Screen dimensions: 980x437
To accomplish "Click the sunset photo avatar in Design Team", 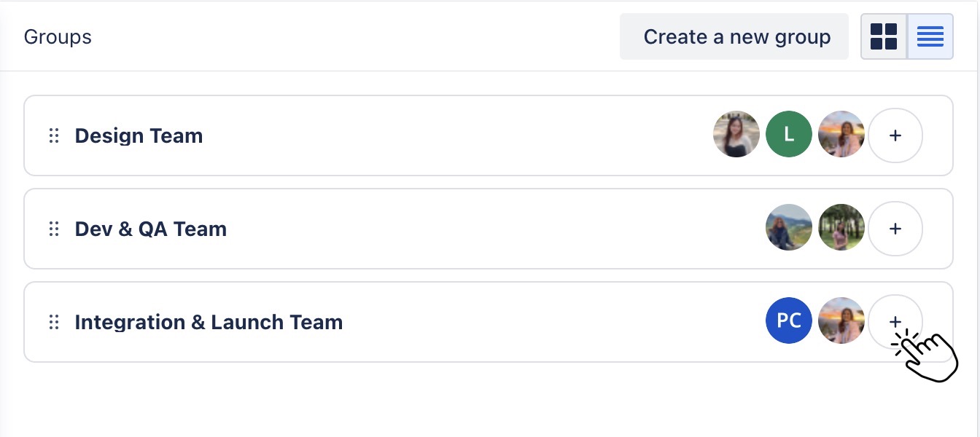I will pyautogui.click(x=841, y=134).
